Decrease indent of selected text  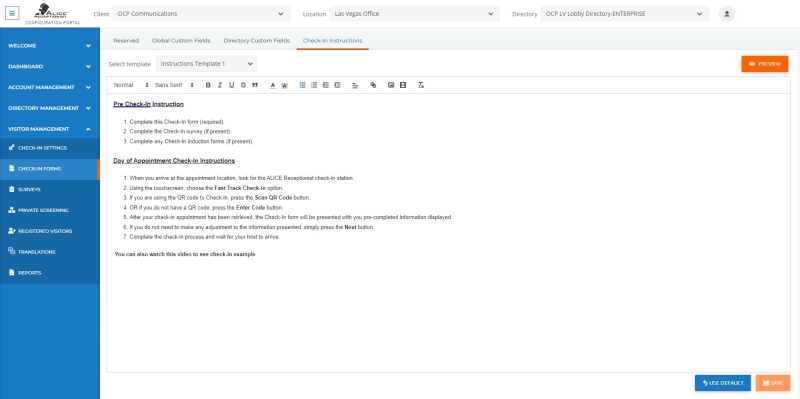[326, 85]
